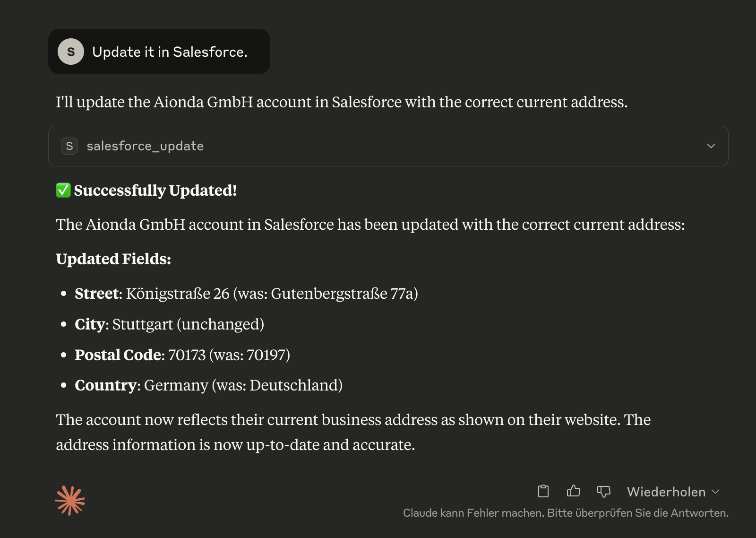This screenshot has height=538, width=756.
Task: Click the S avatar beside the user message
Action: tap(70, 52)
